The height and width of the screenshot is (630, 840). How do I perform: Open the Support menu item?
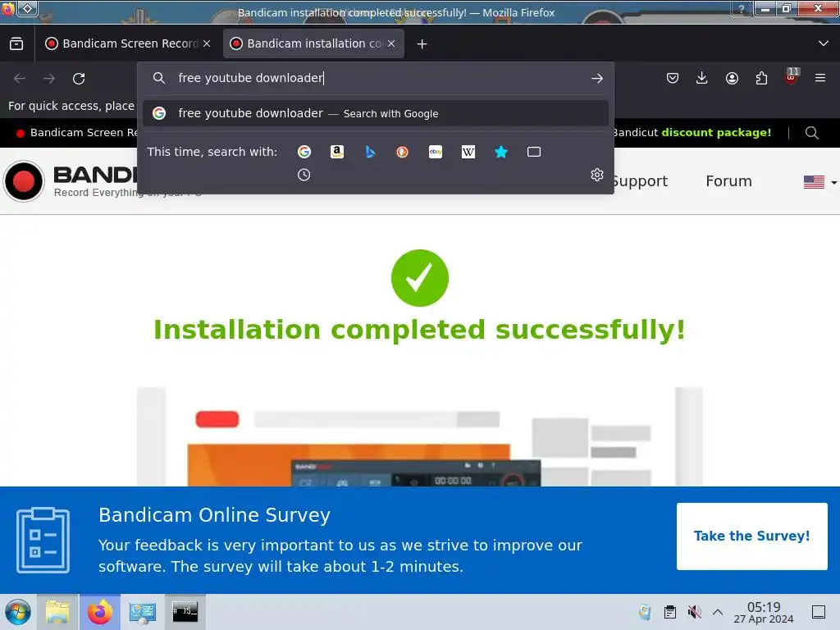tap(640, 181)
